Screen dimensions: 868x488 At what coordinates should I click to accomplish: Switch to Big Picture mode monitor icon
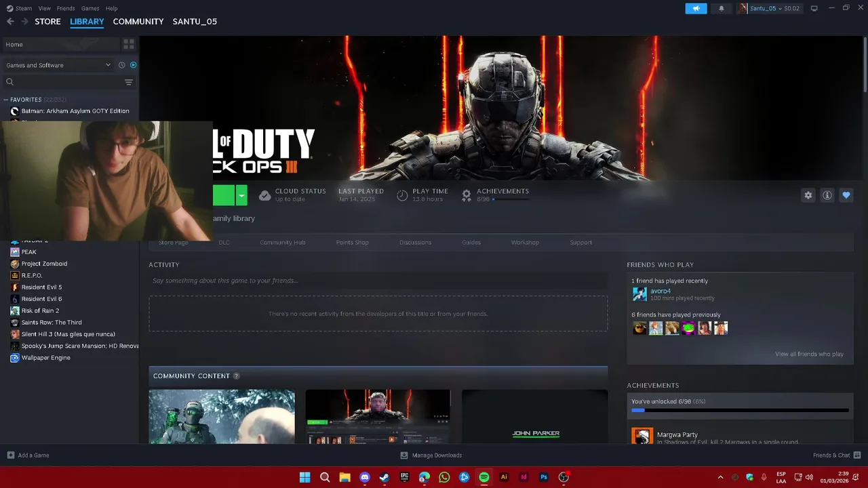(814, 8)
